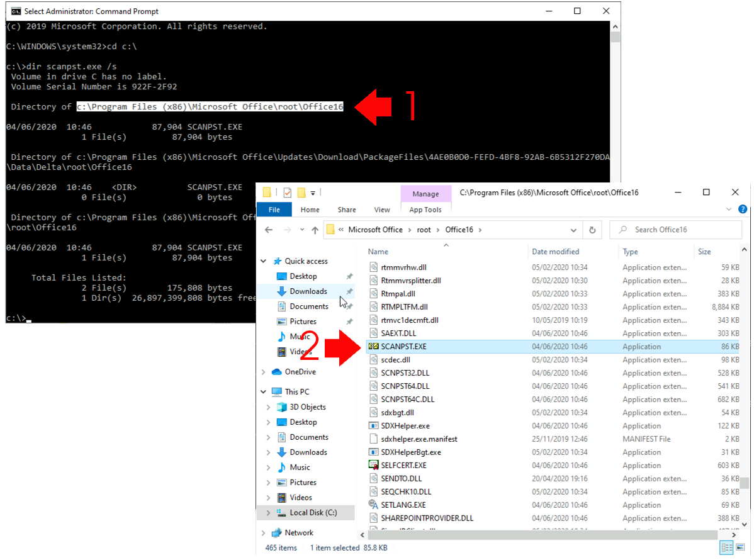The width and height of the screenshot is (754, 560).
Task: Select the SDXHelperBgt.exe application
Action: coord(412,452)
